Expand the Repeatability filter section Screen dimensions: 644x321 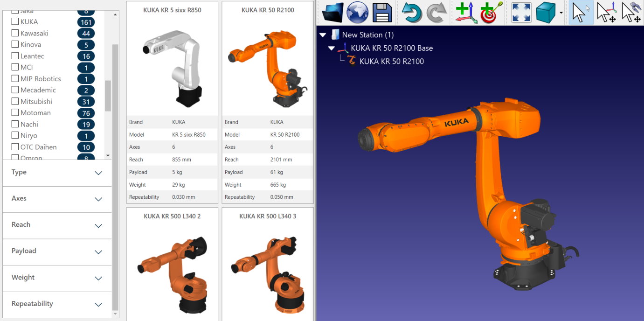pos(57,304)
